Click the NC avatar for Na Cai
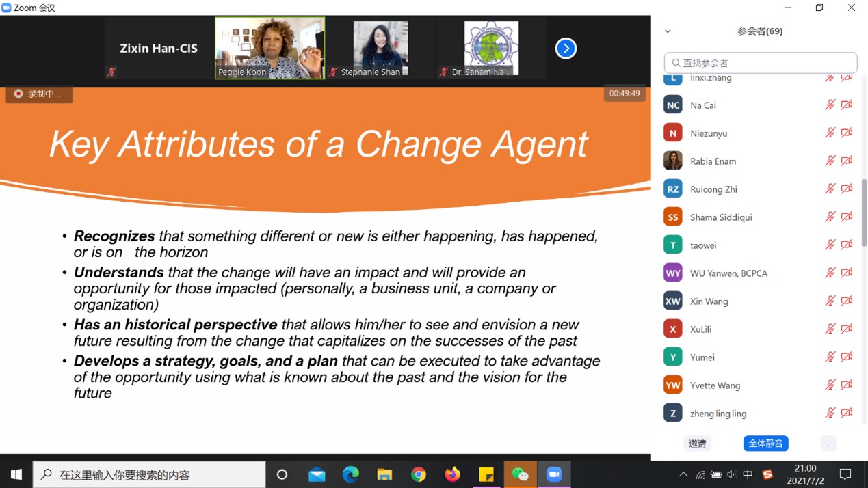Viewport: 868px width, 488px height. pos(673,105)
